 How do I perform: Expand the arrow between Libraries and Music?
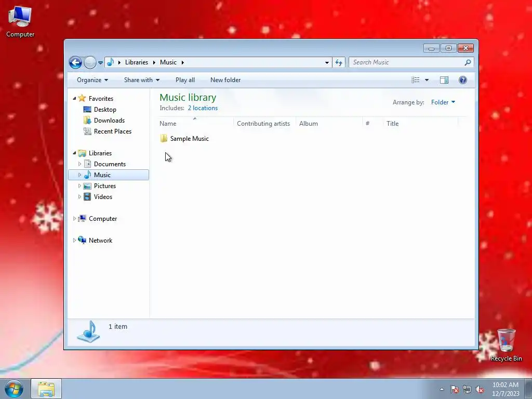click(154, 62)
